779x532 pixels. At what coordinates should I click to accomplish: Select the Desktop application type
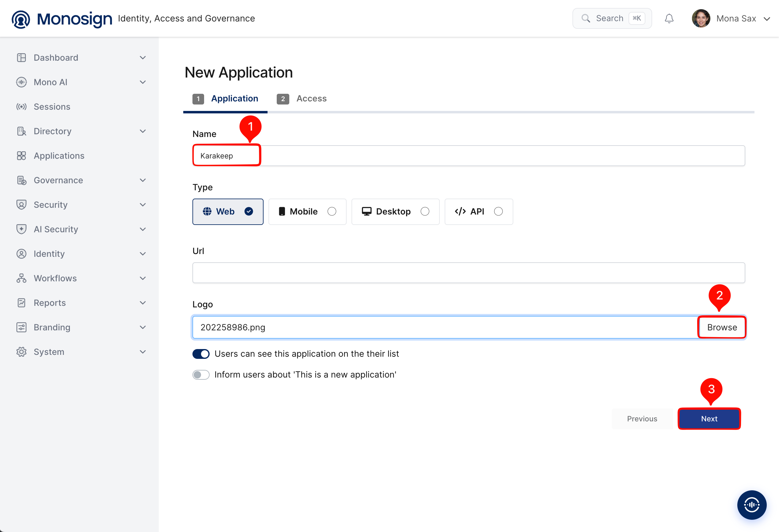pyautogui.click(x=396, y=211)
